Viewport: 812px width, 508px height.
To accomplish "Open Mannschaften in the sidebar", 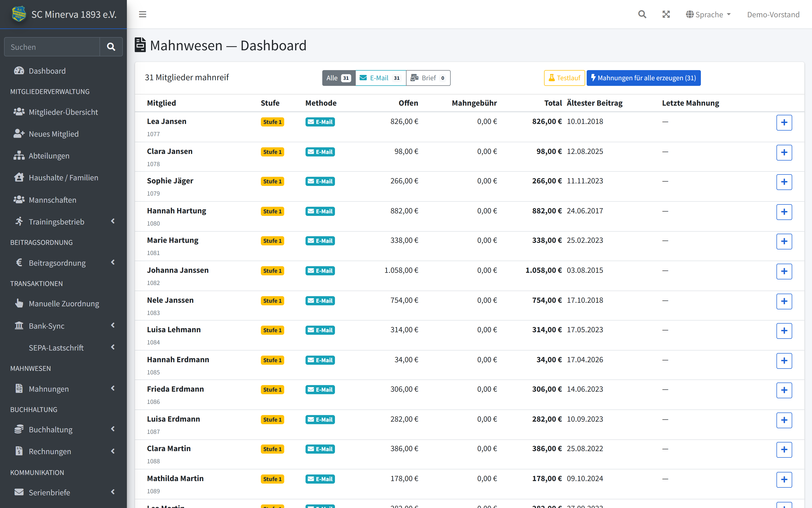I will [63, 200].
